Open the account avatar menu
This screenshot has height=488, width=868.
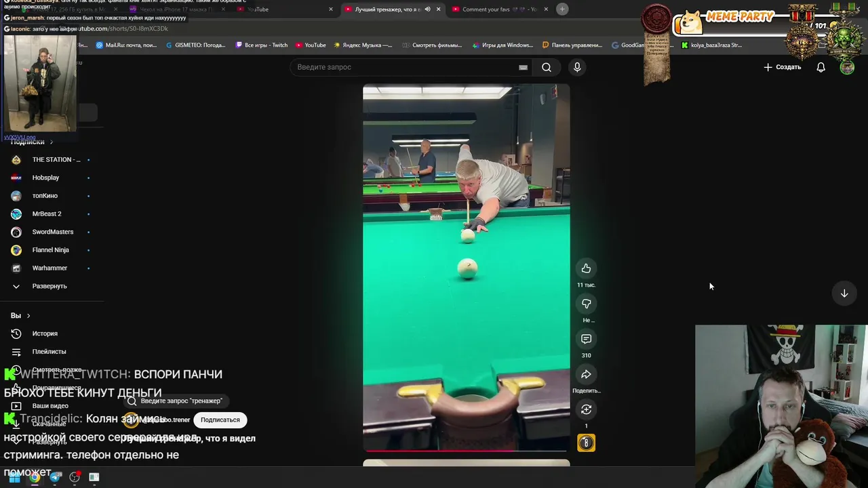847,67
